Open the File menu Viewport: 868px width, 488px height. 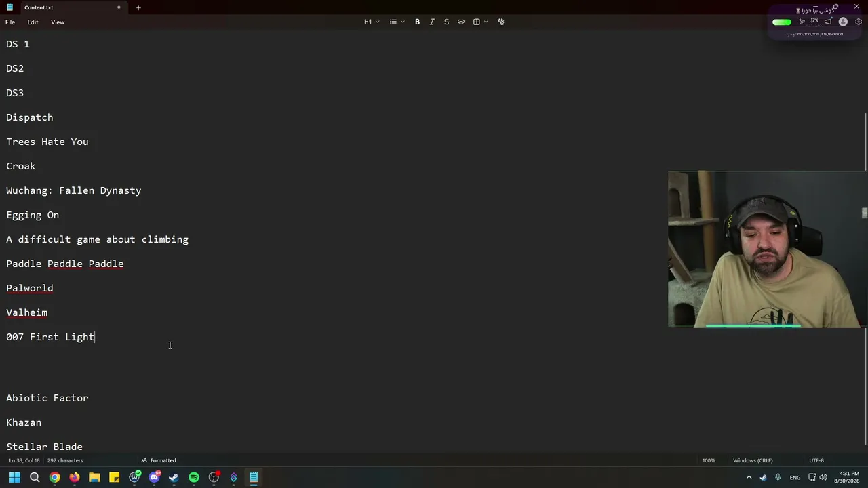10,22
